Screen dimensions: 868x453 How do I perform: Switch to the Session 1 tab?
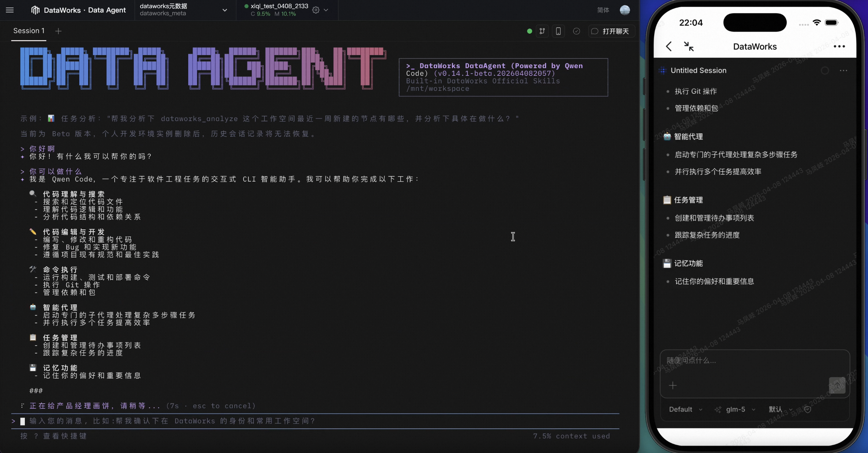pos(29,31)
